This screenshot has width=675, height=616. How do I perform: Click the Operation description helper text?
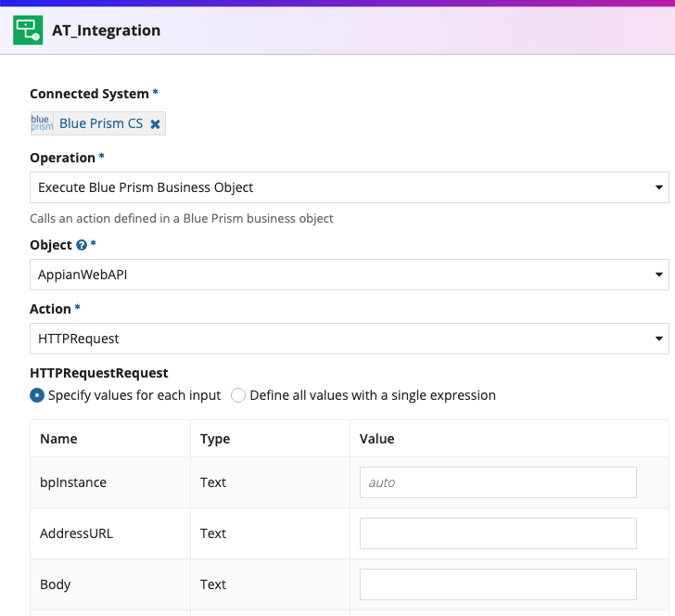(181, 218)
